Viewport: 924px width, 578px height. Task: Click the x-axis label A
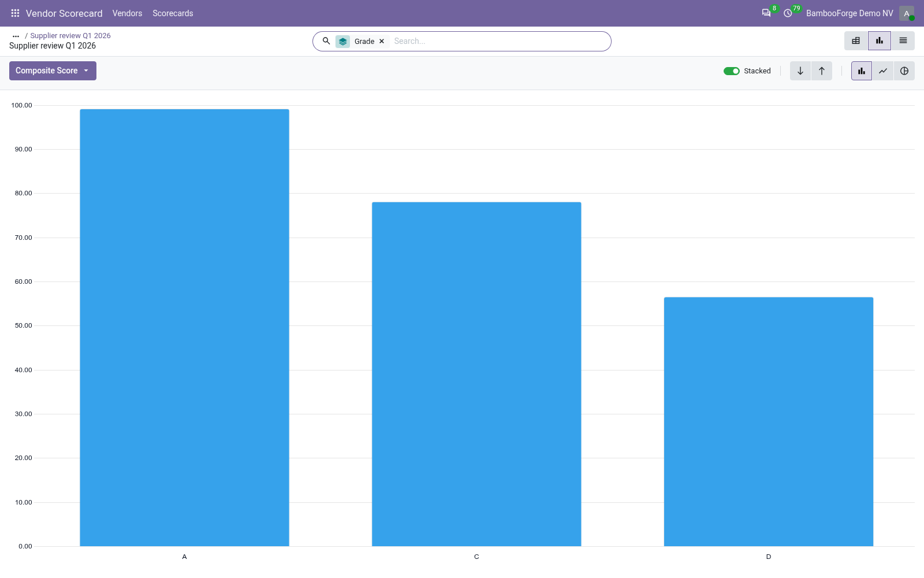(184, 557)
